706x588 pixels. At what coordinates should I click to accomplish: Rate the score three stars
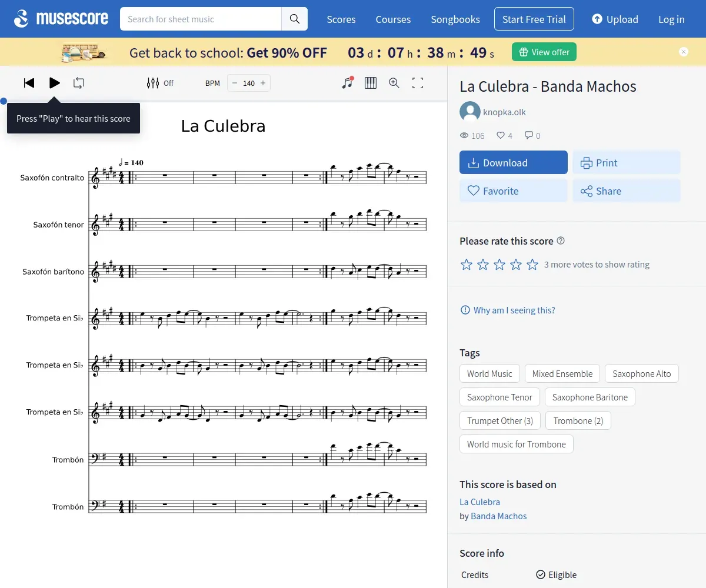click(499, 265)
